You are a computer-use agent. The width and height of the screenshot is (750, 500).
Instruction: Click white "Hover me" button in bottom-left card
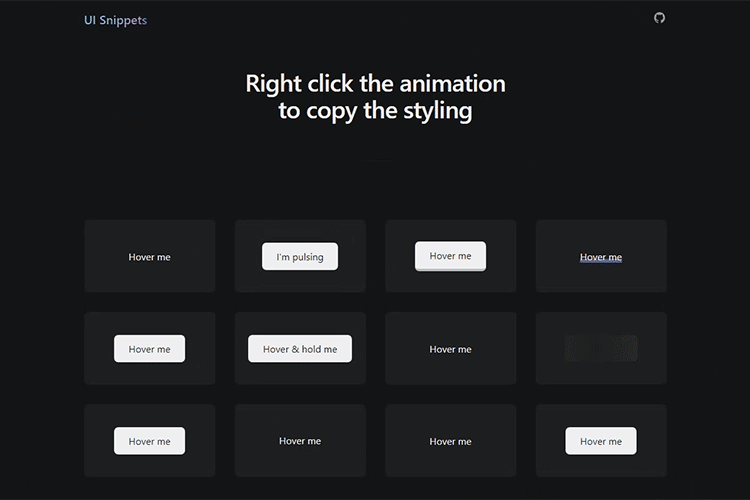150,441
